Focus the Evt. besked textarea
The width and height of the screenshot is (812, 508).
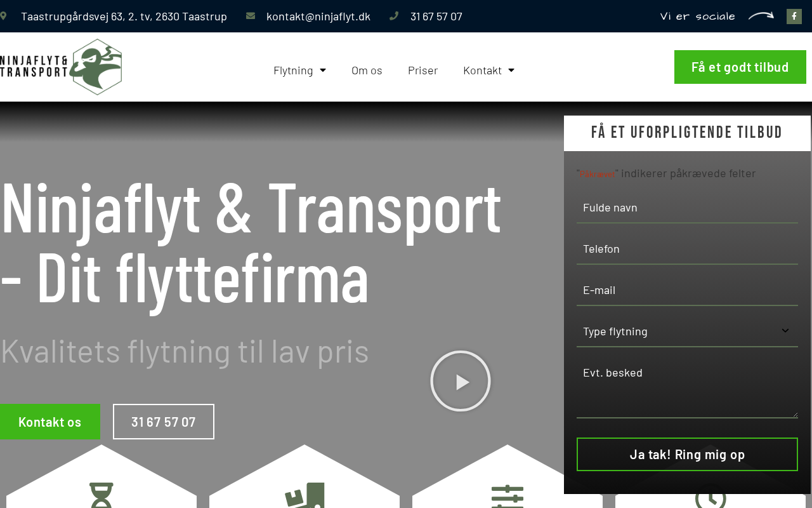[687, 388]
